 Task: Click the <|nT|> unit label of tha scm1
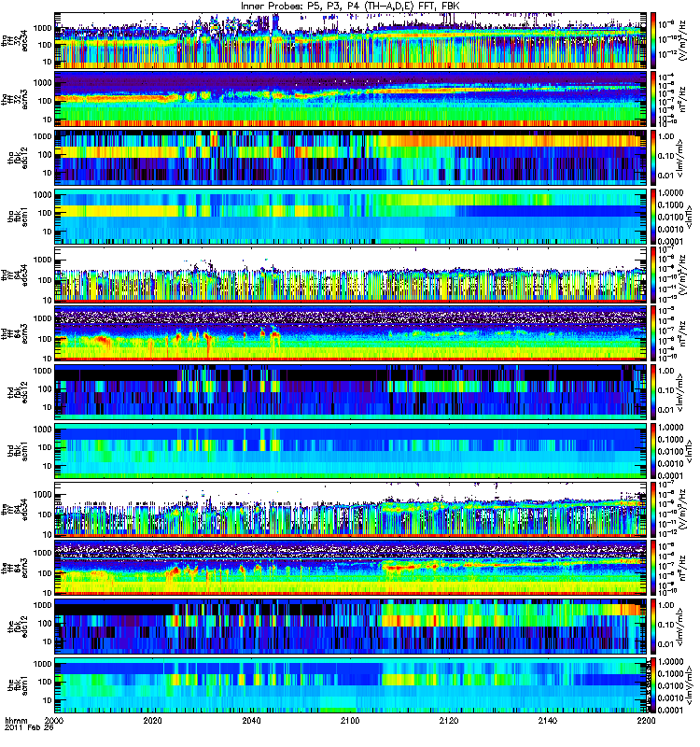(x=689, y=217)
